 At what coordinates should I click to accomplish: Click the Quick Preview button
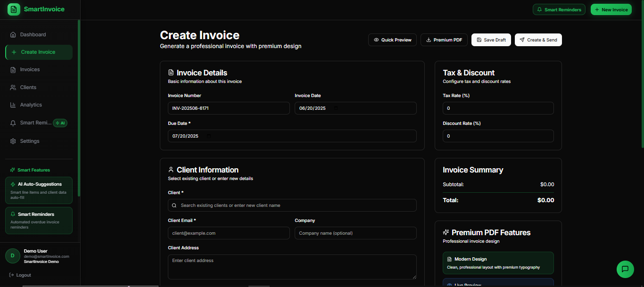pyautogui.click(x=392, y=40)
